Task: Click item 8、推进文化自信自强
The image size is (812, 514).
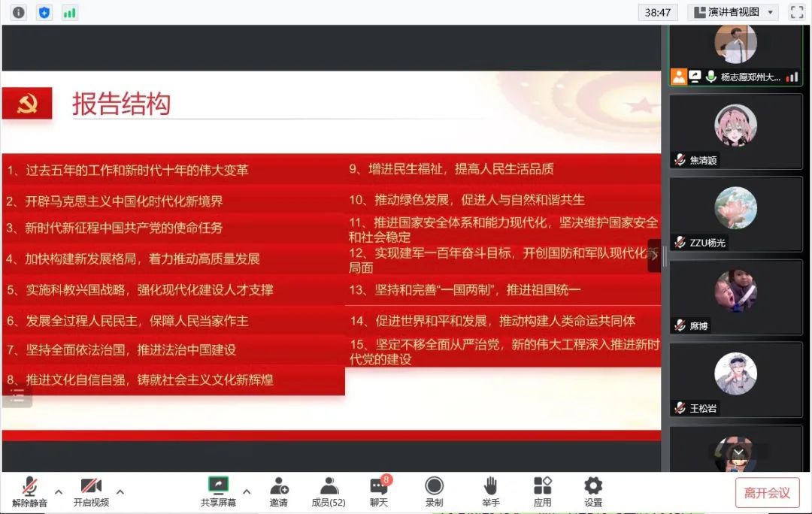Action: [140, 379]
